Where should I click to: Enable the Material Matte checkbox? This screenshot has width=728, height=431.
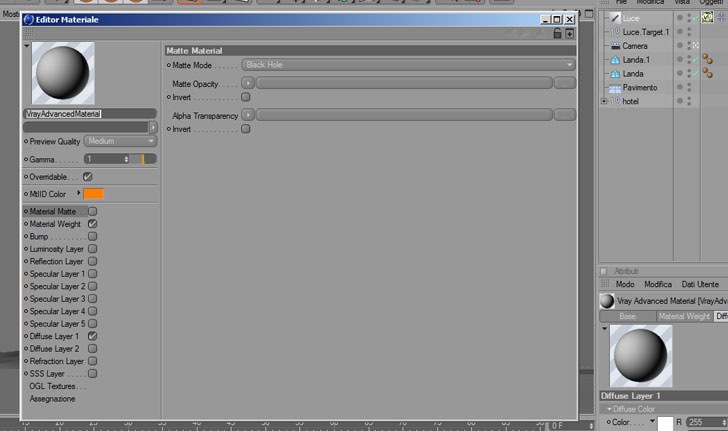(92, 211)
